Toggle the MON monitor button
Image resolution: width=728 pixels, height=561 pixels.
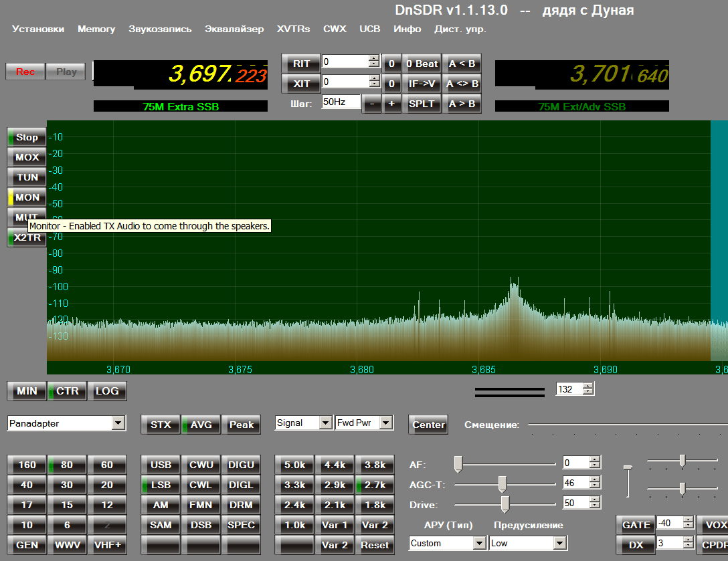[x=27, y=197]
